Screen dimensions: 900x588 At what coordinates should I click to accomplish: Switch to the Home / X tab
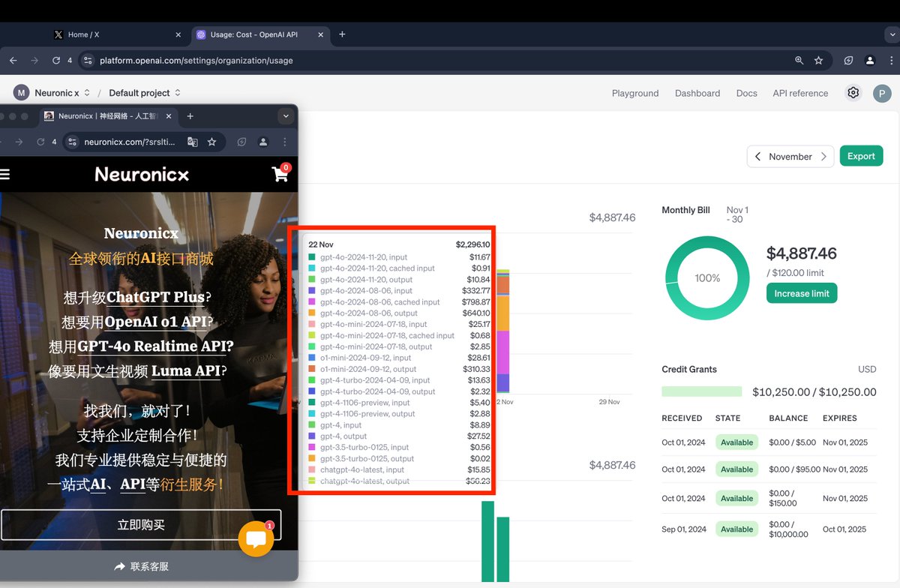(116, 34)
